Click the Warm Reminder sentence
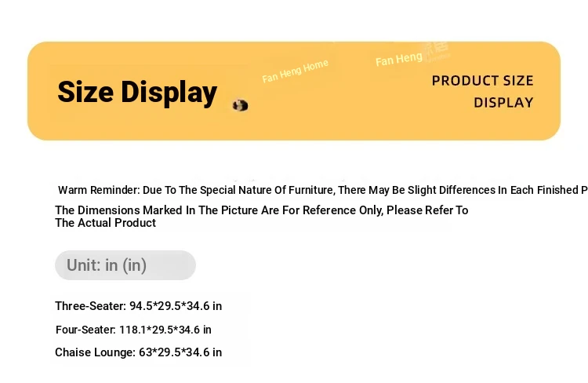The image size is (588, 383). [323, 190]
